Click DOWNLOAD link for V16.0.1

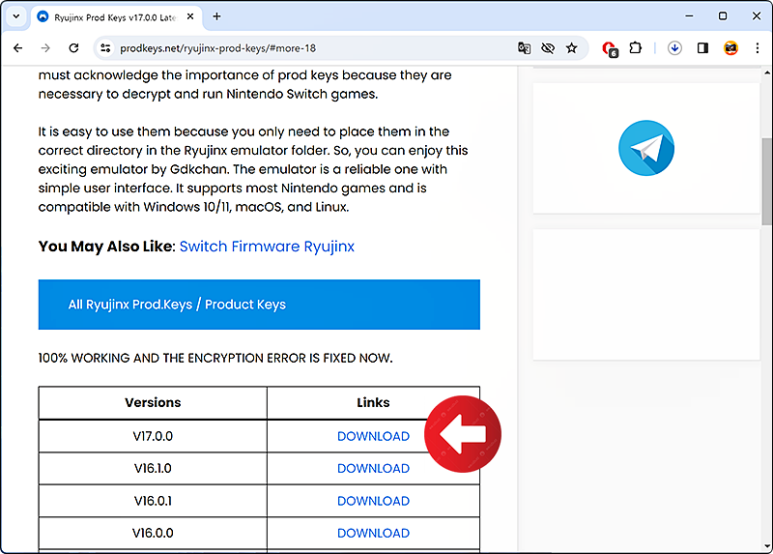[373, 501]
